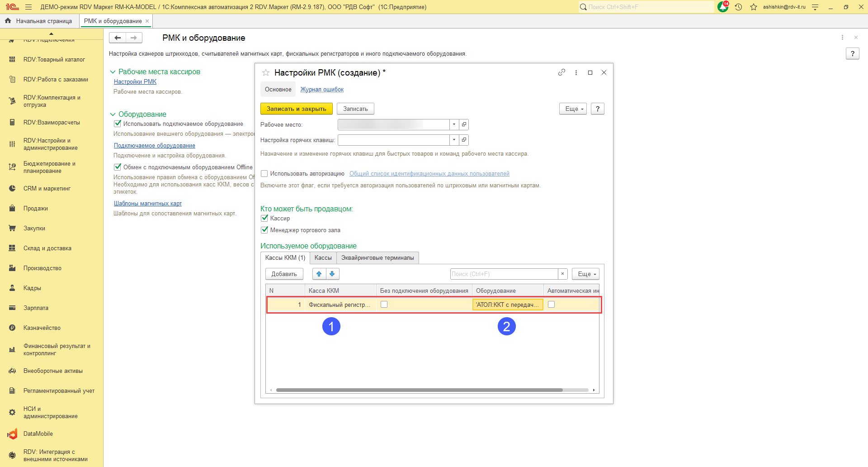Expand the Рабочее место dropdown arrow
The width and height of the screenshot is (868, 467).
click(x=454, y=124)
